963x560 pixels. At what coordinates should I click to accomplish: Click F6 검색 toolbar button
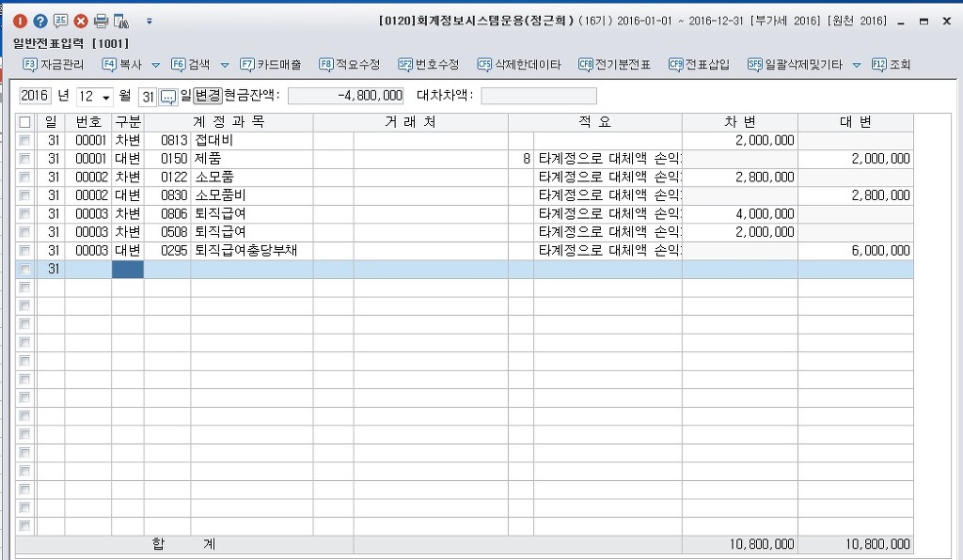(191, 65)
